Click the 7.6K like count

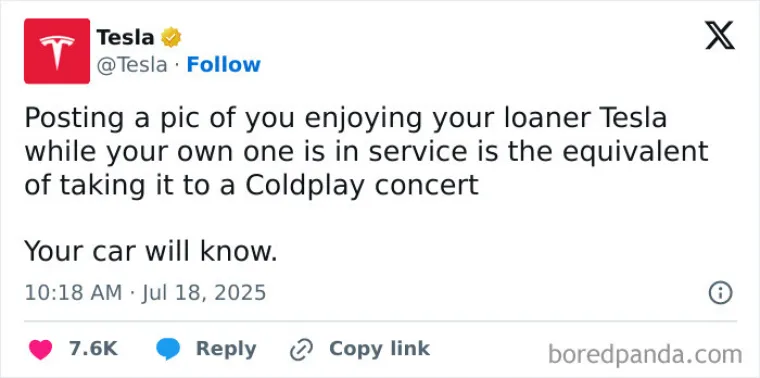[93, 348]
